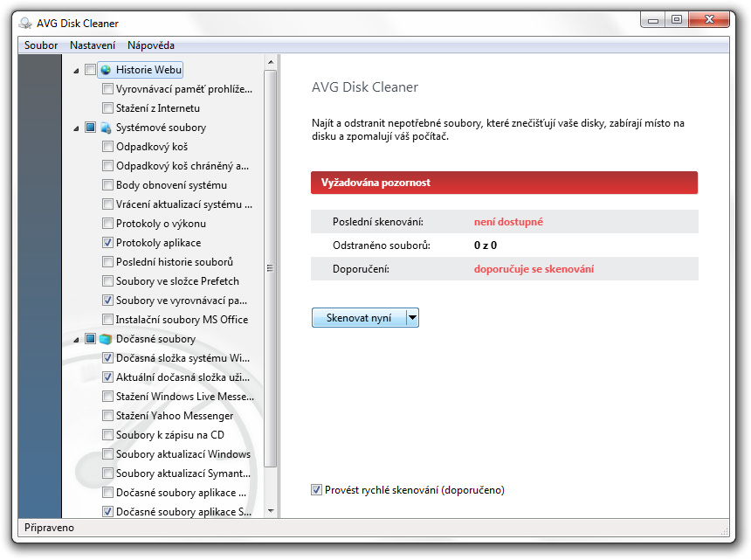This screenshot has height=560, width=751.
Task: Collapse the Historie Webu tree group
Action: point(76,71)
